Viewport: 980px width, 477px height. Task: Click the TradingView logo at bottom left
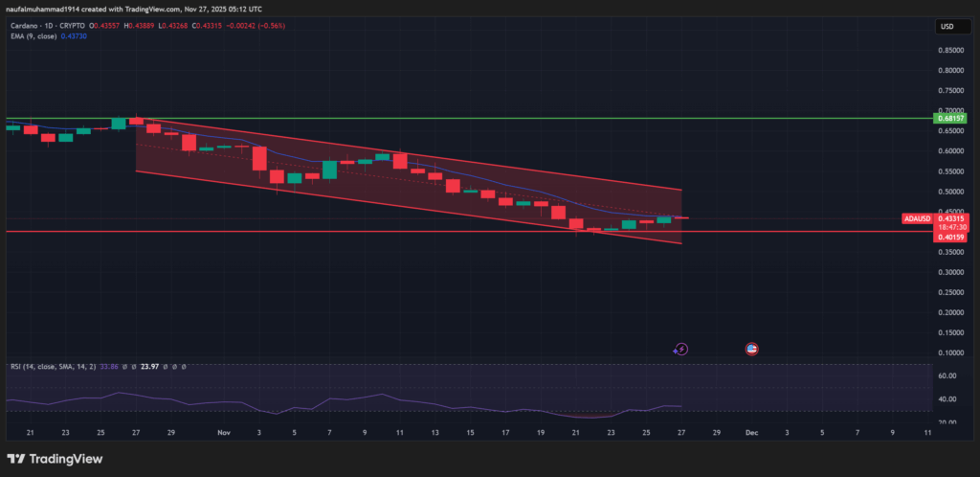click(x=55, y=458)
